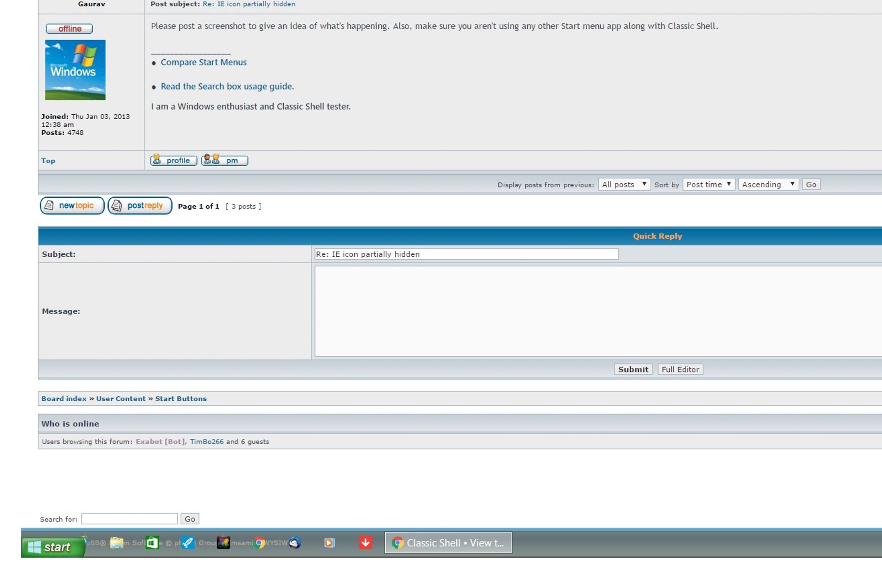Screen dimensions: 882x588
Task: Open the orange media player icon
Action: [329, 543]
